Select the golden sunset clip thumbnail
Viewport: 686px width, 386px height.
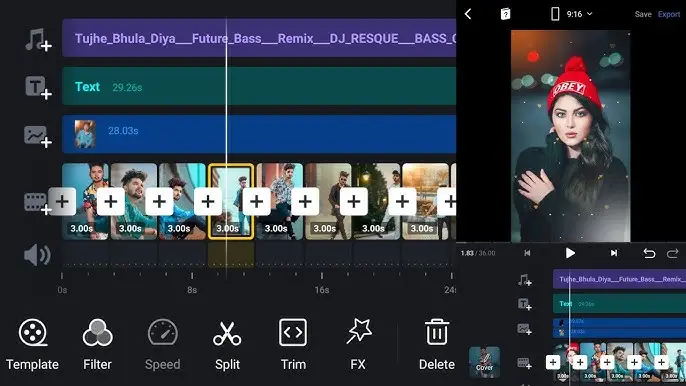tap(425, 202)
